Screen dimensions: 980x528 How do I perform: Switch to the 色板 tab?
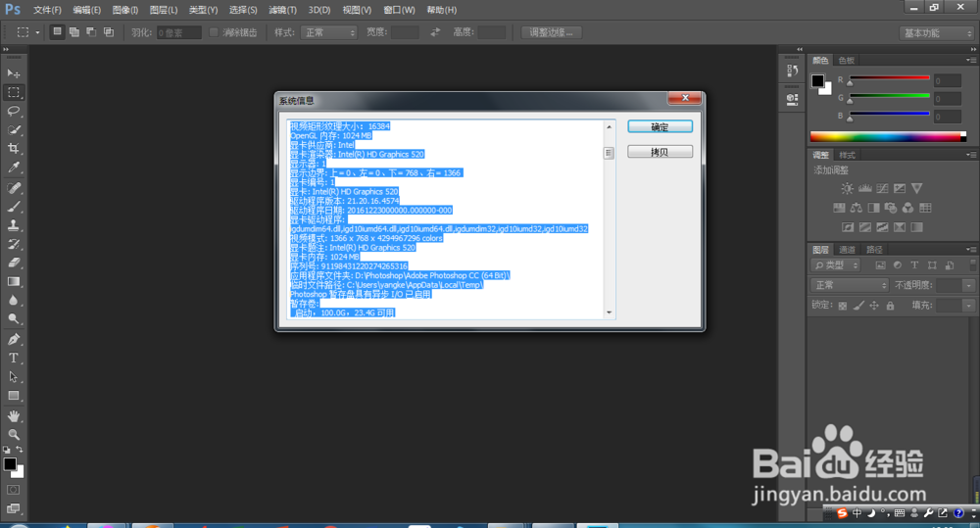[x=847, y=60]
